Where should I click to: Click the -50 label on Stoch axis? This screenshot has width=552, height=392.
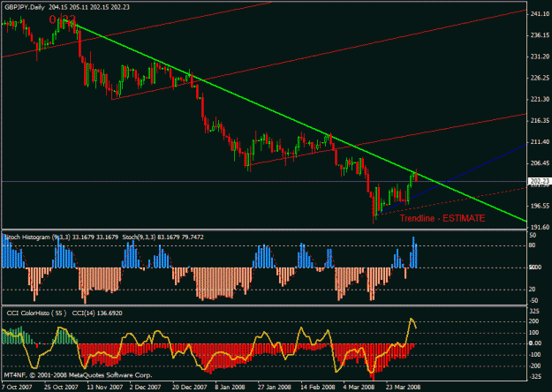[x=533, y=300]
